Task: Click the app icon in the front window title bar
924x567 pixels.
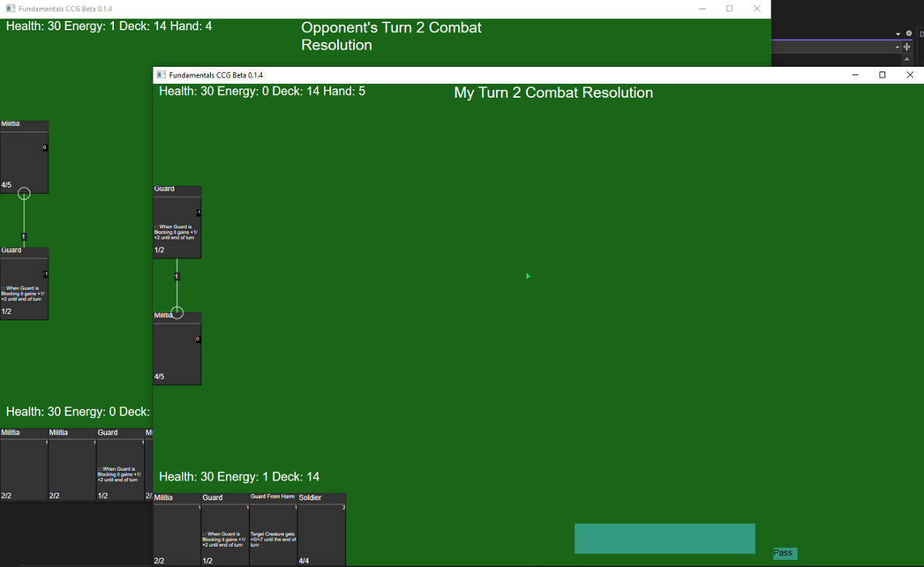Action: tap(161, 75)
